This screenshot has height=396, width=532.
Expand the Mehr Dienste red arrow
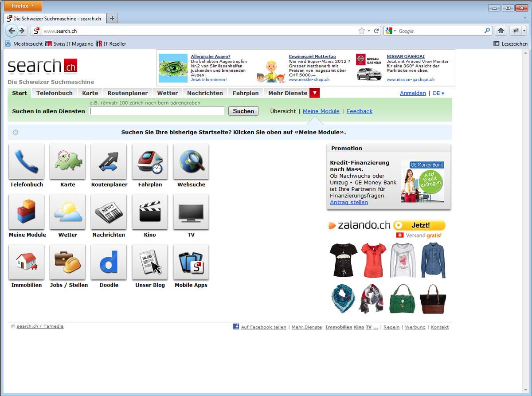click(314, 93)
